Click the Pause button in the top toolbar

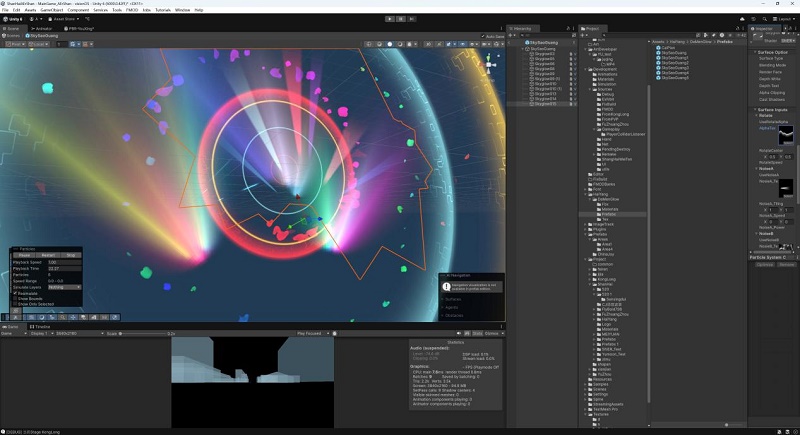pyautogui.click(x=400, y=18)
